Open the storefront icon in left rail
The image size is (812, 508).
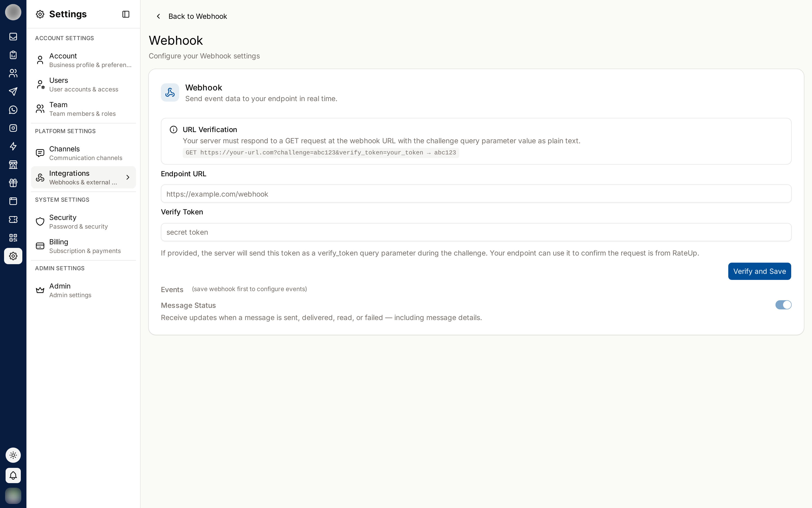pos(13,165)
